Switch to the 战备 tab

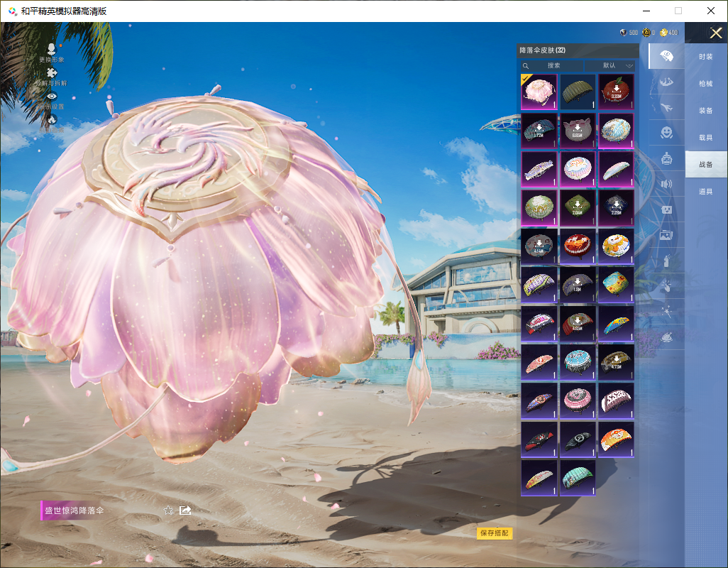706,165
